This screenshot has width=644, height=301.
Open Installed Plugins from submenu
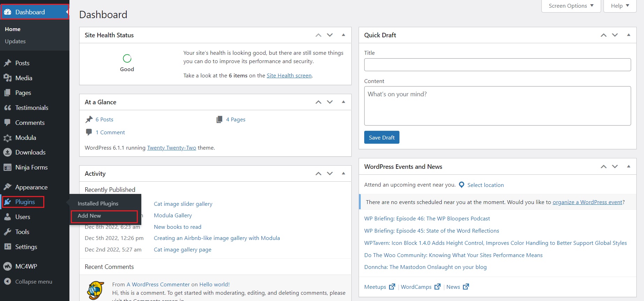[x=98, y=204]
